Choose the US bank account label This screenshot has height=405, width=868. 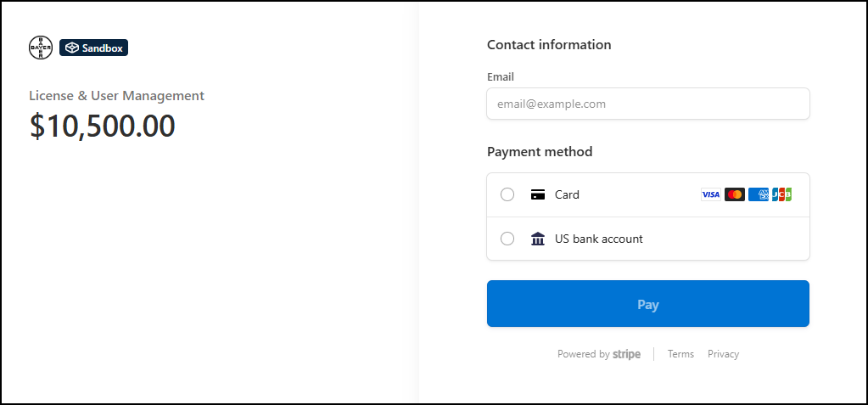click(598, 239)
